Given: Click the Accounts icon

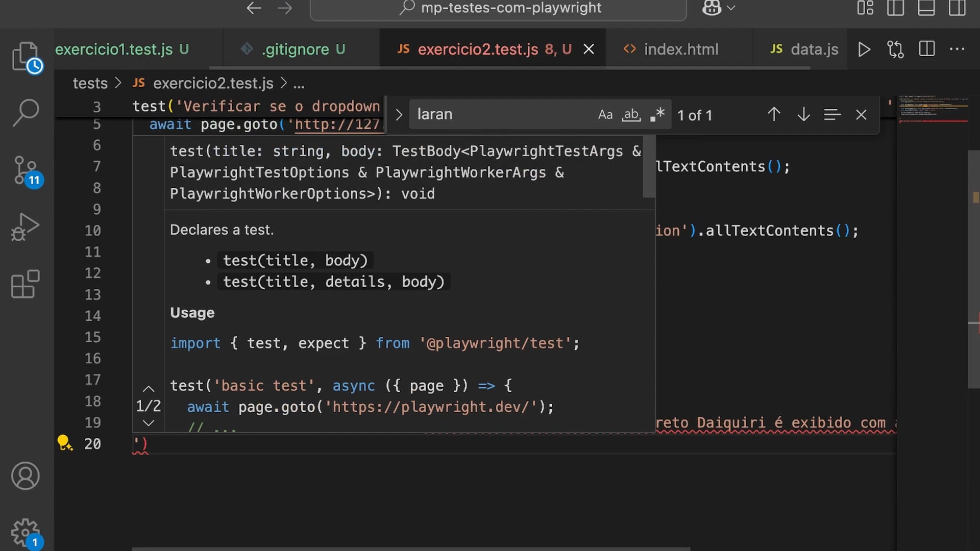Looking at the screenshot, I should pos(24,476).
